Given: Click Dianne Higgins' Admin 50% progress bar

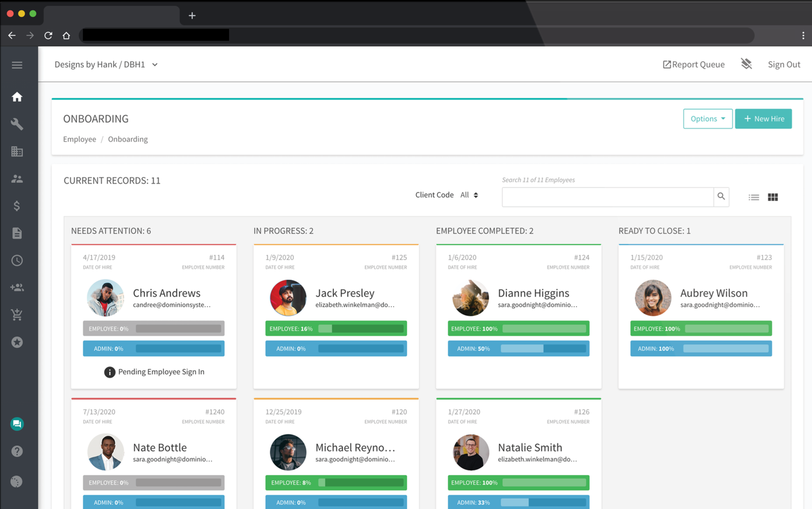Looking at the screenshot, I should point(519,348).
